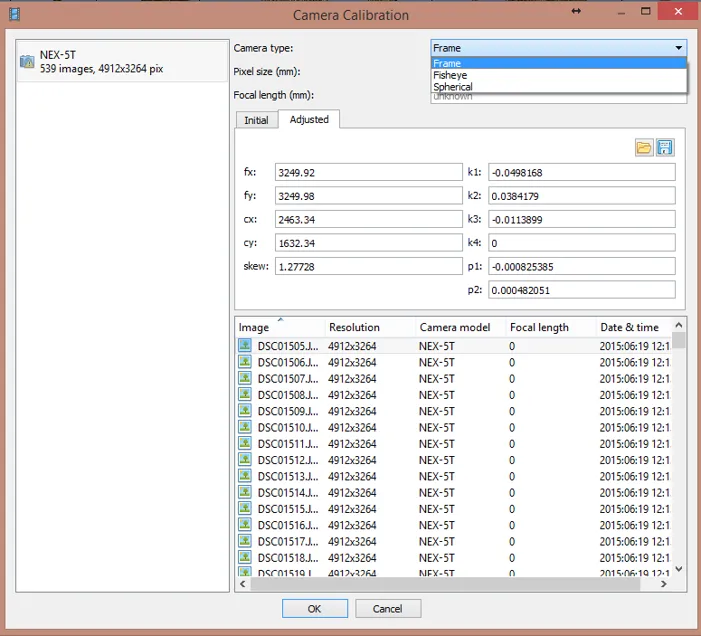Click the image list vertical scrollbar down arrow
701x636 pixels.
(x=679, y=569)
